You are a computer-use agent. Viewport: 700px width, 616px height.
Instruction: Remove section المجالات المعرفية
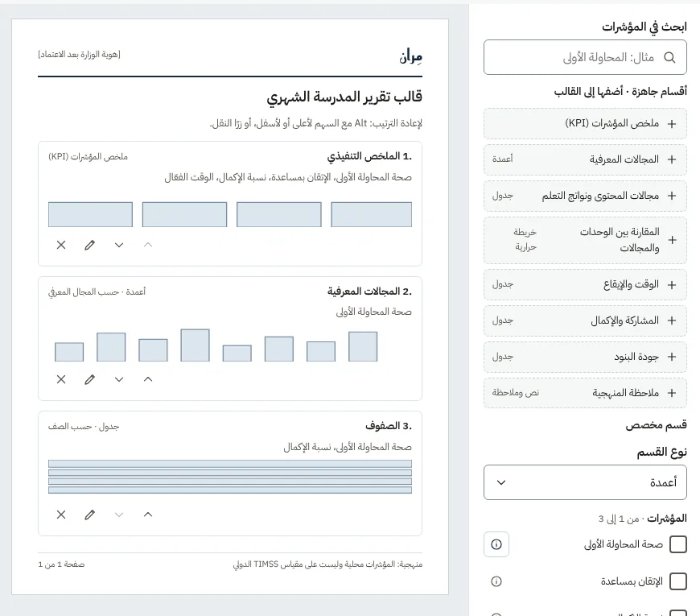tap(61, 379)
